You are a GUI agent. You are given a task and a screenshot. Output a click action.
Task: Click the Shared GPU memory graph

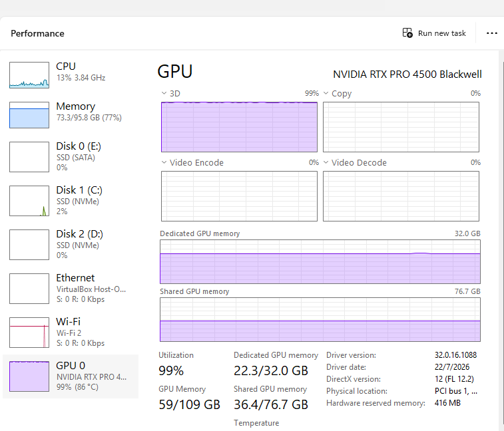click(x=320, y=319)
